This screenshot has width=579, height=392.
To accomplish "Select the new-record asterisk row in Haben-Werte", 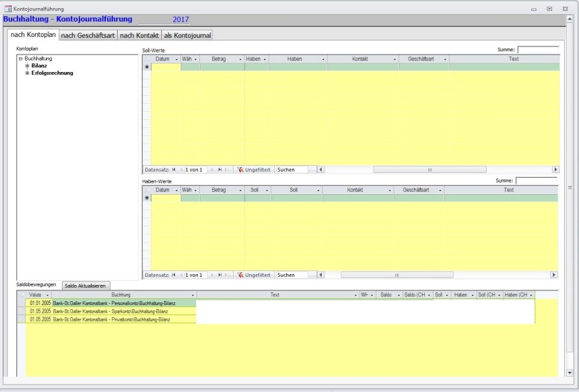I will coord(147,199).
